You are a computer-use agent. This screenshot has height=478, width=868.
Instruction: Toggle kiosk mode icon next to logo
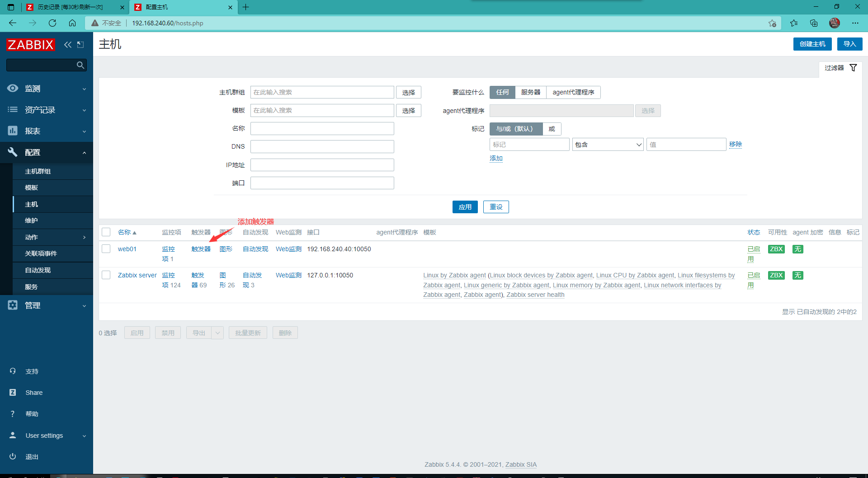click(x=80, y=45)
